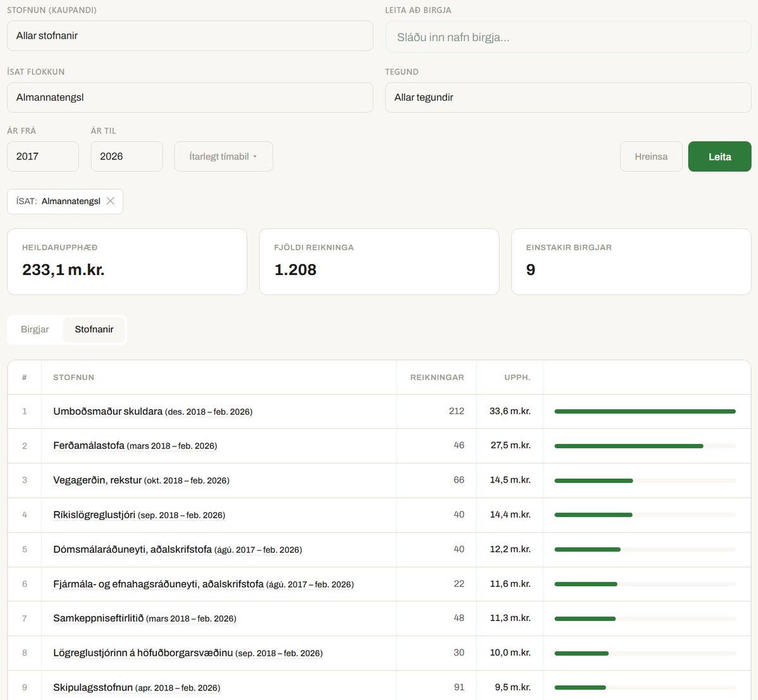Click the 14,5 m.kr. amount cell

pos(510,480)
